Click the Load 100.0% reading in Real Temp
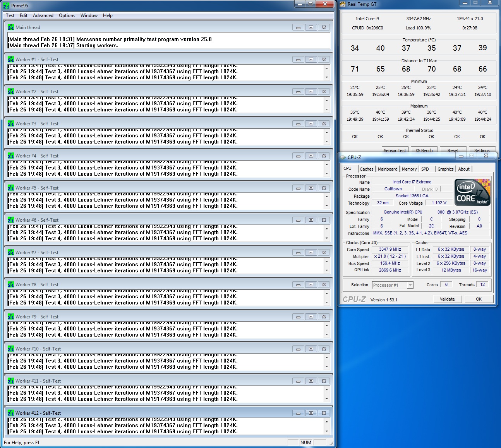Screen dimensions: 501x448 (418, 28)
